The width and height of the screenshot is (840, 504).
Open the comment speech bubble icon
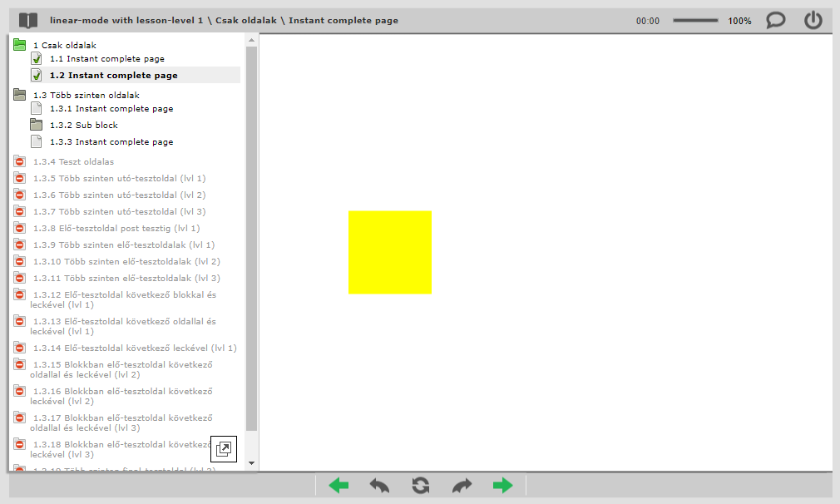click(775, 20)
